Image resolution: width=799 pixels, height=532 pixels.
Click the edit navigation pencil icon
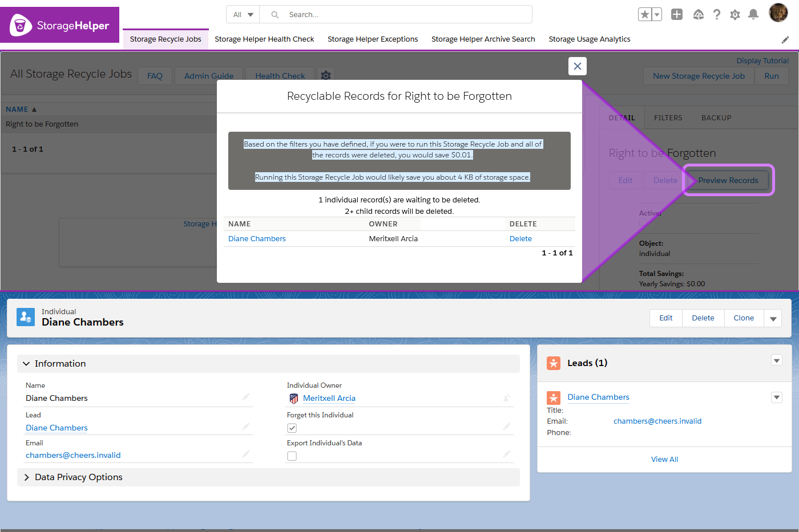(785, 40)
